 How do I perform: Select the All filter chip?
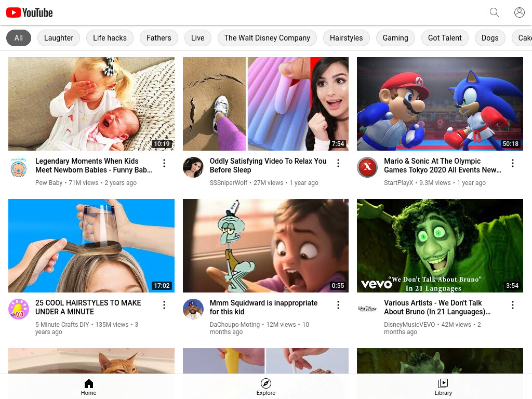coord(19,38)
